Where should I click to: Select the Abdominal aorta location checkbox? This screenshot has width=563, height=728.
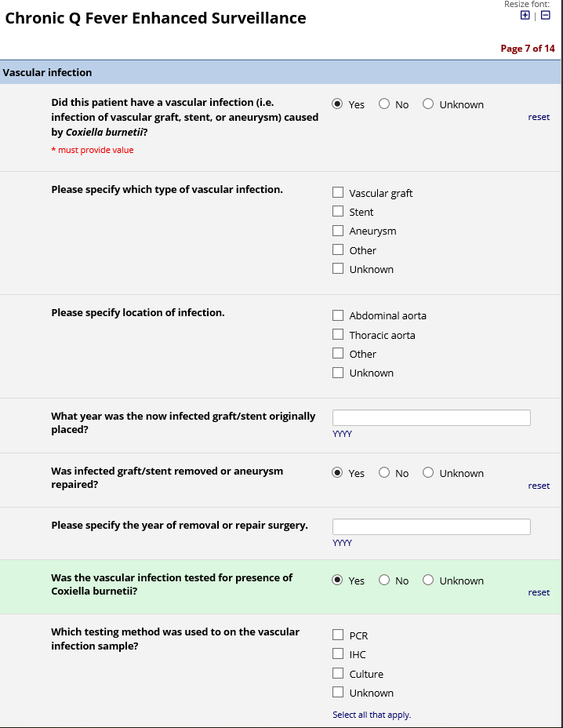[x=338, y=315]
